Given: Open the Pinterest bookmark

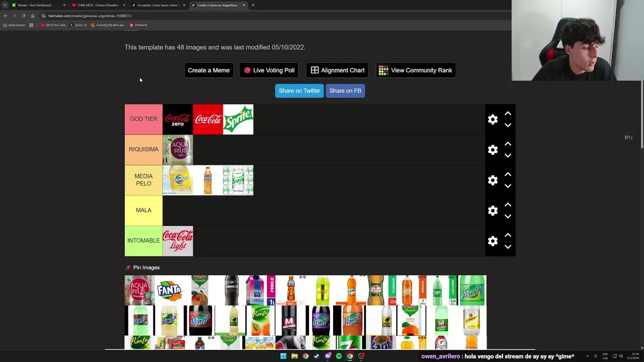Looking at the screenshot, I should pyautogui.click(x=138, y=25).
